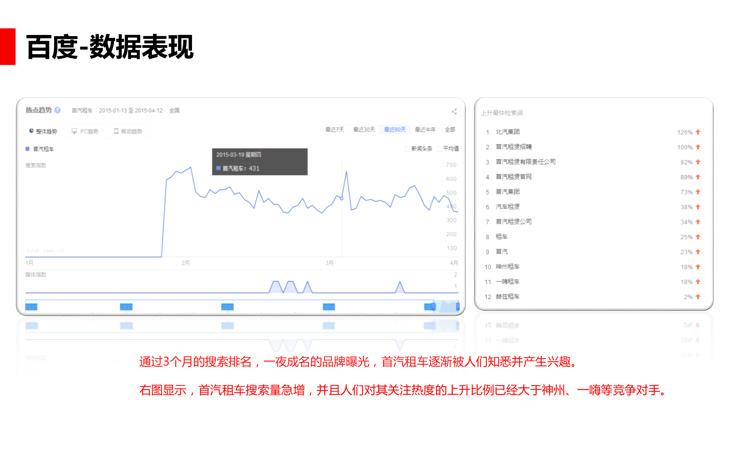This screenshot has width=750, height=457.
Task: Click the highlighted data point on the trend line
Action: [x=342, y=198]
